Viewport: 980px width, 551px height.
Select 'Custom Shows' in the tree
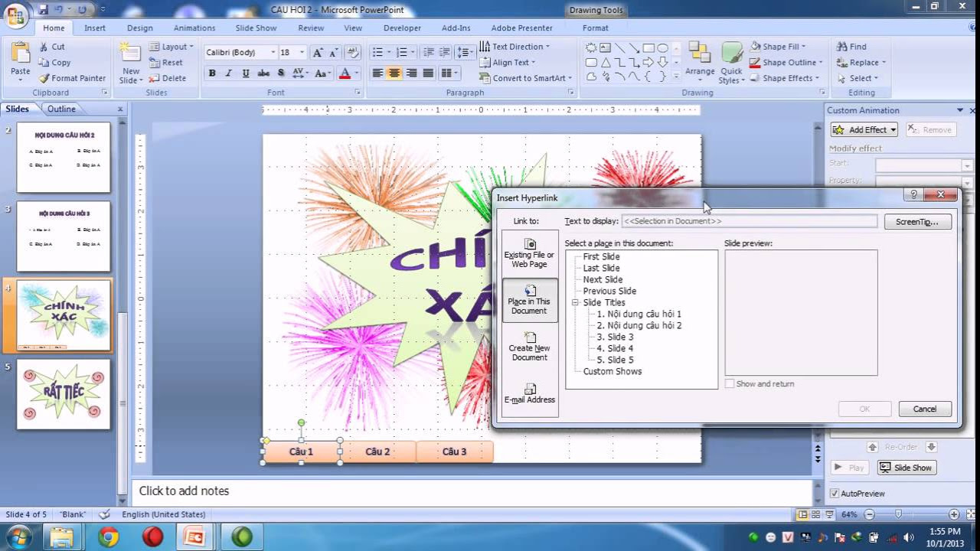(612, 371)
